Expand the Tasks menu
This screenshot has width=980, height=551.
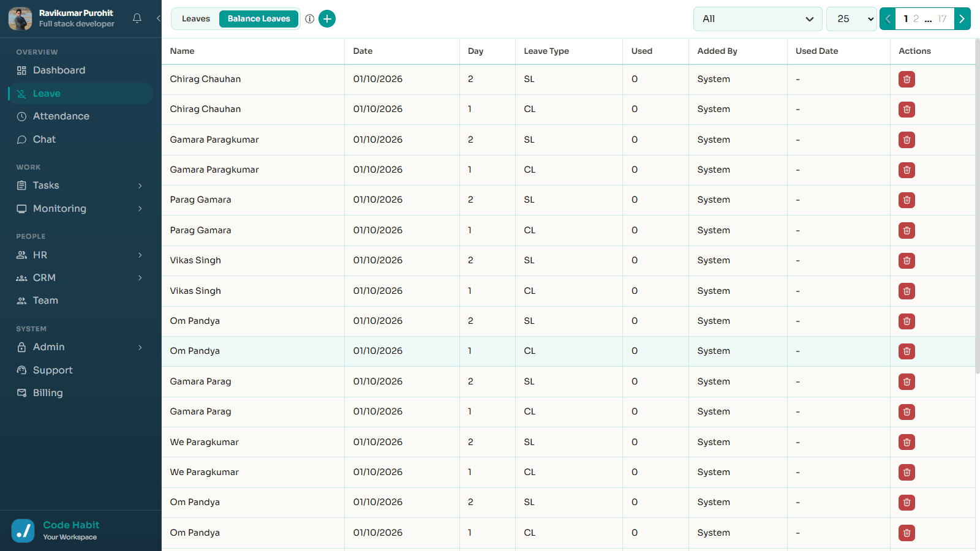click(81, 186)
